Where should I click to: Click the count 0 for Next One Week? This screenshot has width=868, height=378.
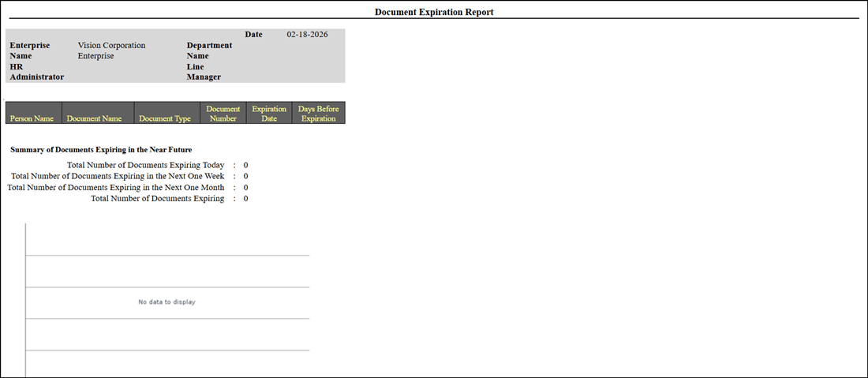(245, 176)
